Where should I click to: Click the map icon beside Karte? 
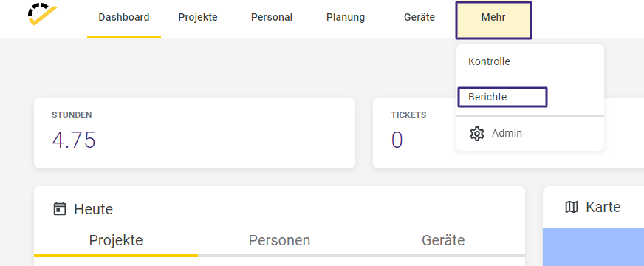(572, 207)
